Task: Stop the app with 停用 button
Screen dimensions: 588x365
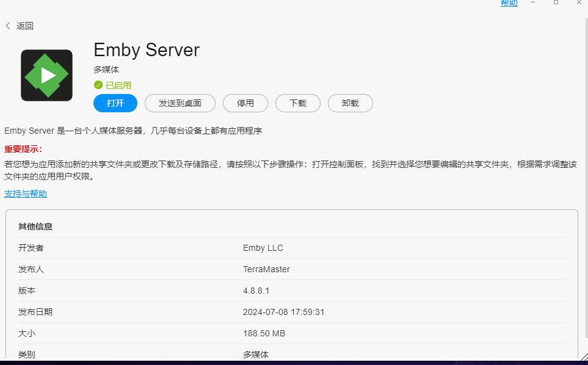Action: pyautogui.click(x=245, y=103)
